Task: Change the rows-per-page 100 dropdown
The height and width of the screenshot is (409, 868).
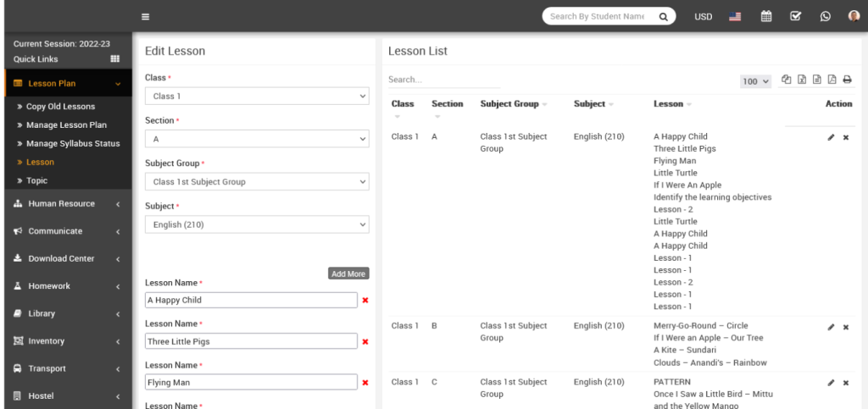Action: [755, 81]
